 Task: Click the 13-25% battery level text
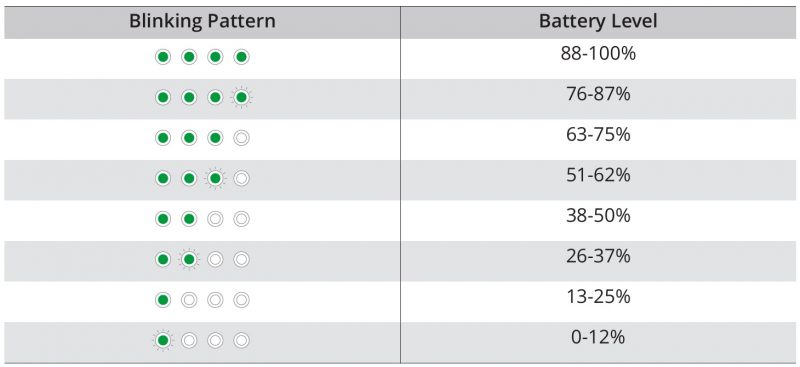598,297
